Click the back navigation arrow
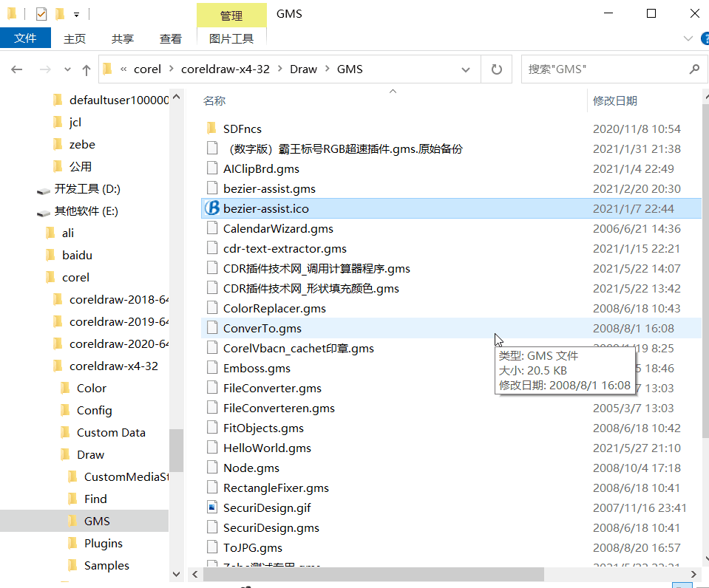709x588 pixels. pos(17,69)
